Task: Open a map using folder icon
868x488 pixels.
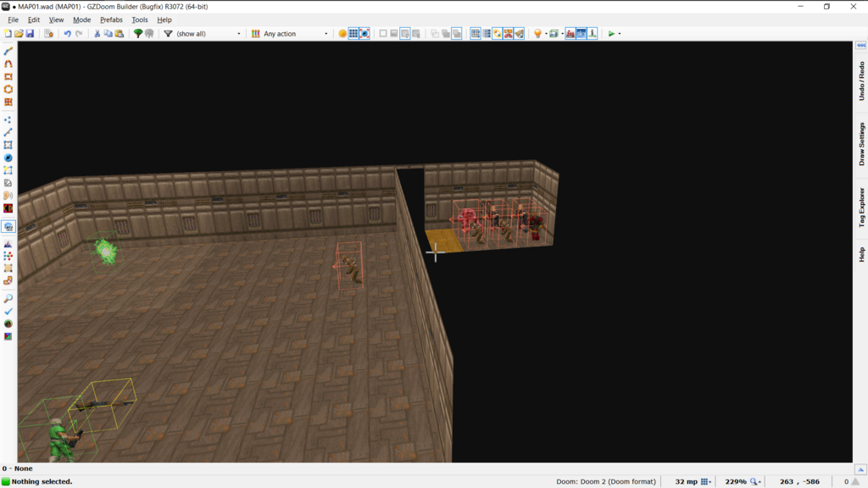Action: [x=19, y=34]
